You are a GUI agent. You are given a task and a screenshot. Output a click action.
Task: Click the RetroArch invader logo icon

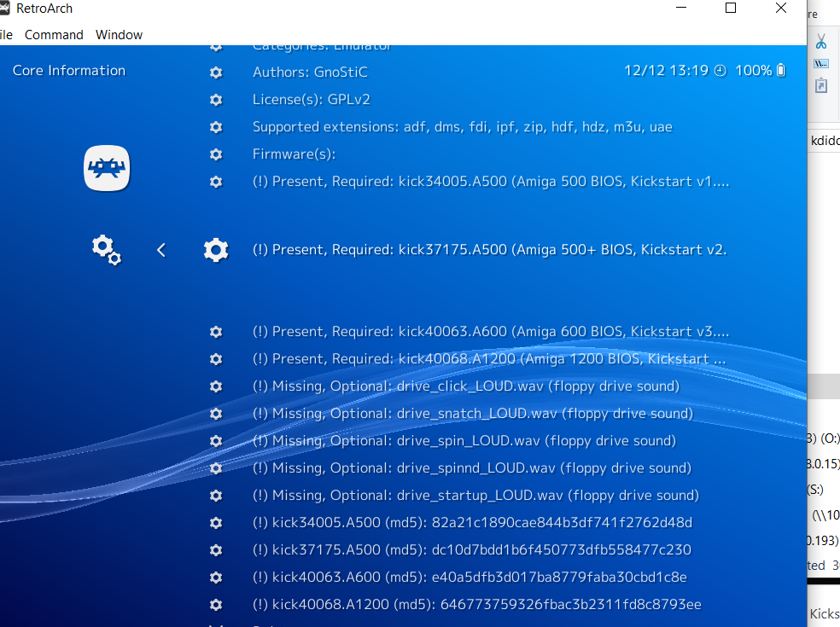(107, 168)
